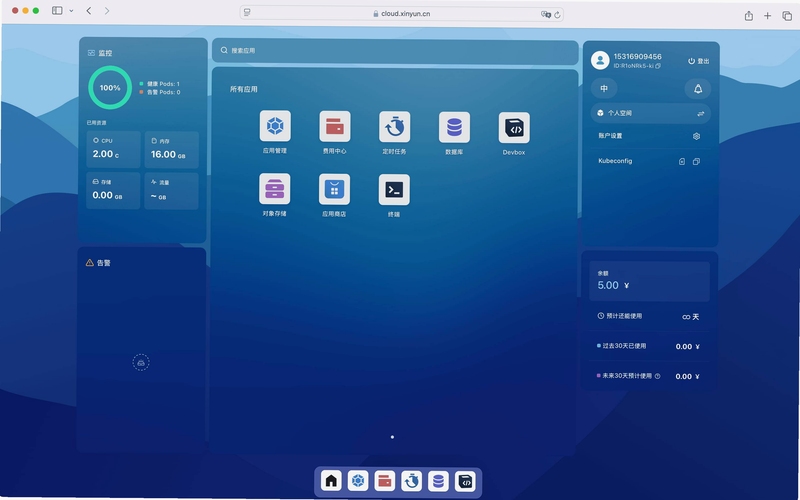The width and height of the screenshot is (800, 500).
Task: Copy the user ID R1oNRk5-ki
Action: point(658,66)
